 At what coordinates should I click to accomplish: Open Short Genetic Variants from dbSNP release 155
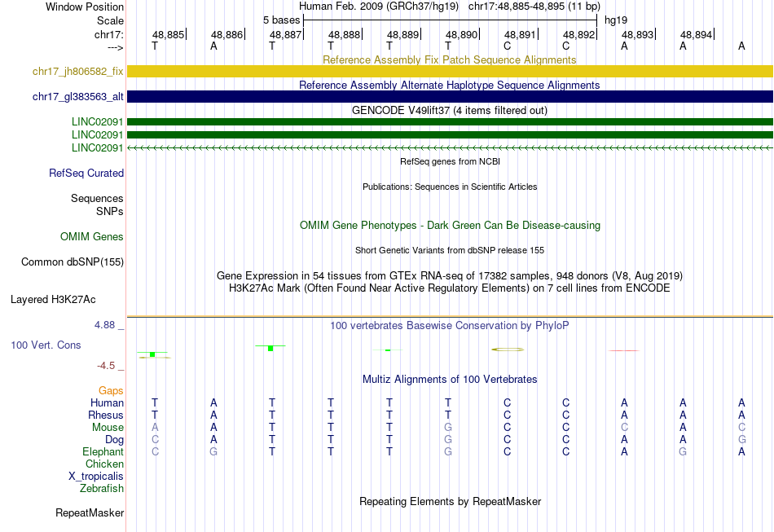tap(450, 250)
